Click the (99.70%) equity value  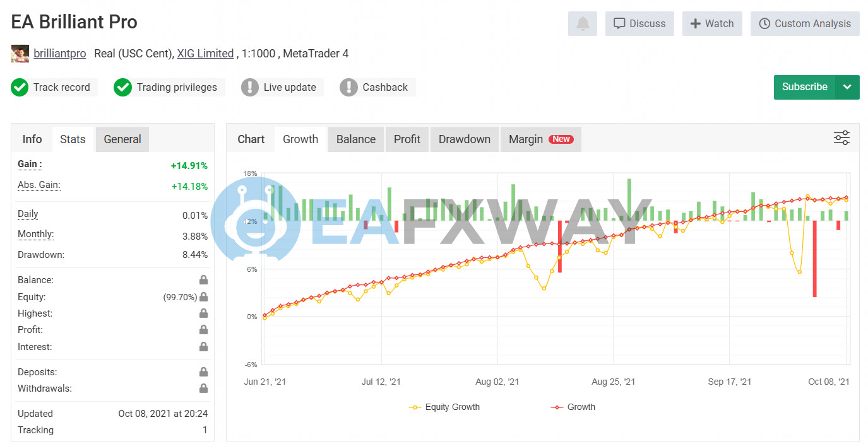pos(180,297)
